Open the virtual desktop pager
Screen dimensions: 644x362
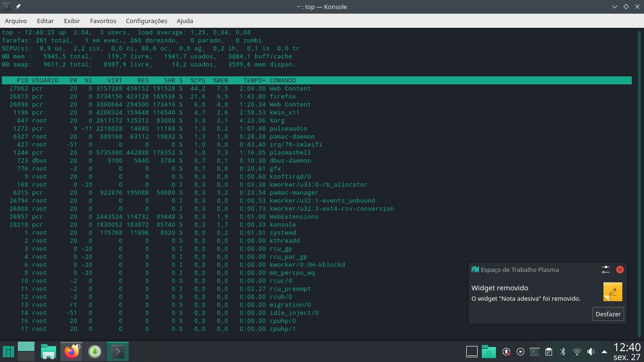[x=26, y=352]
